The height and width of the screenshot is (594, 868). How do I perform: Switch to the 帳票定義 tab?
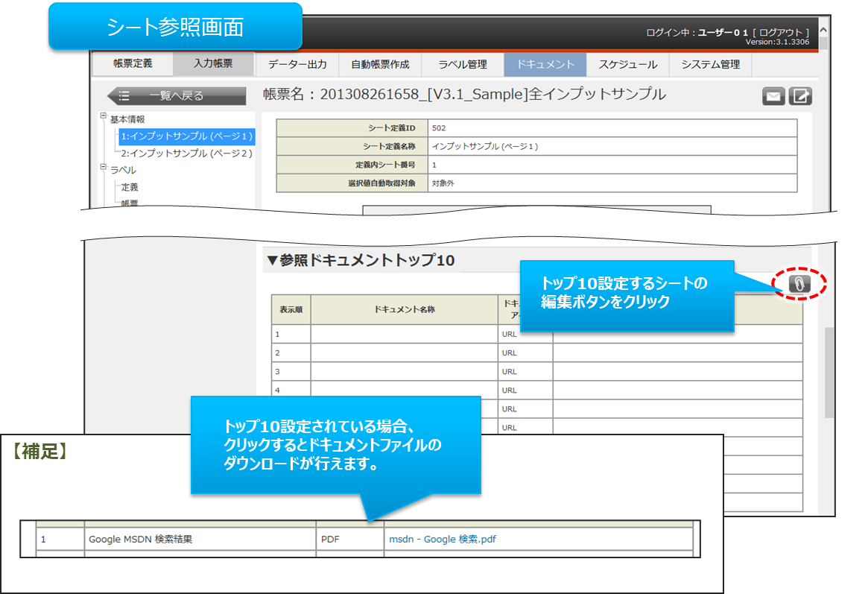pos(133,64)
